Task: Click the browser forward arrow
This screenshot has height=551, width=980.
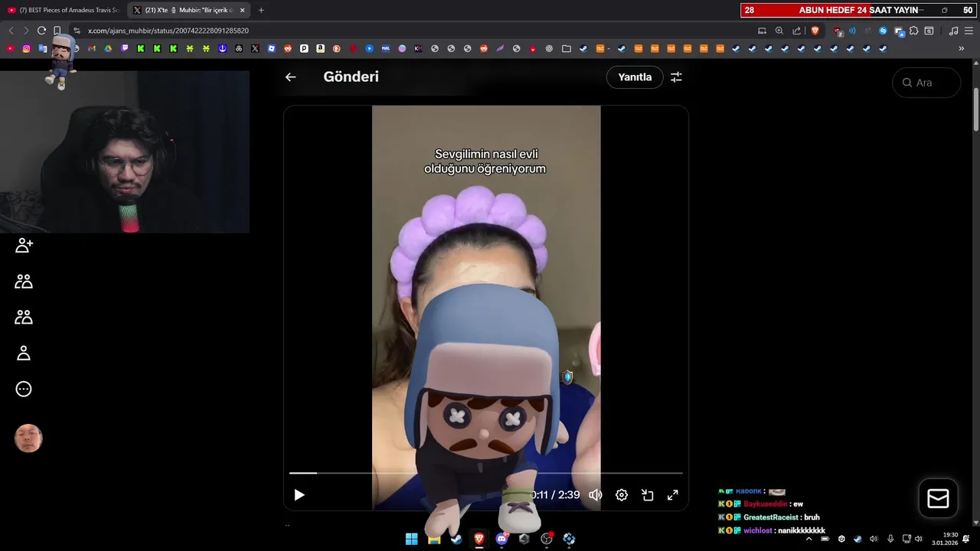Action: 26,31
